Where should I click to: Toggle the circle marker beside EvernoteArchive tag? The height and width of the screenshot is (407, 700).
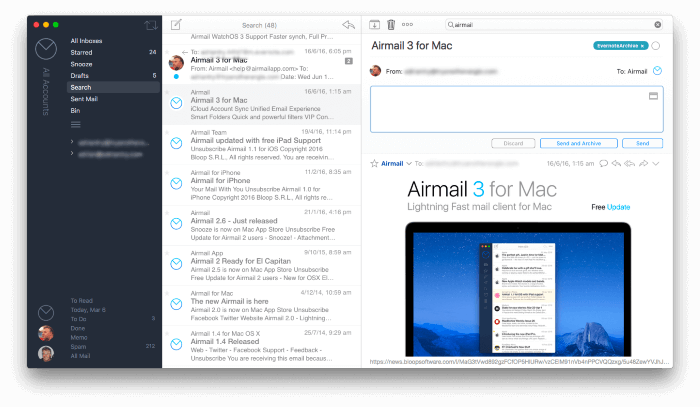click(x=655, y=46)
